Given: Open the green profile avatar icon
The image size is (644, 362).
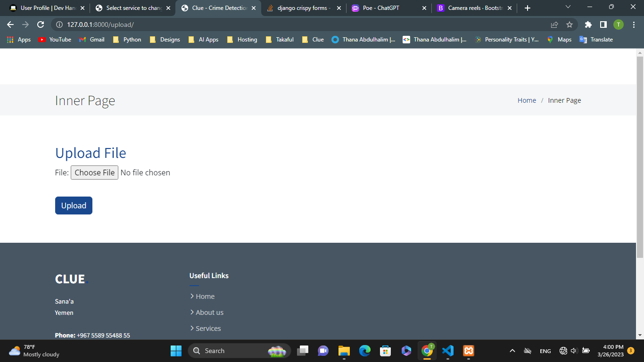Looking at the screenshot, I should (618, 25).
